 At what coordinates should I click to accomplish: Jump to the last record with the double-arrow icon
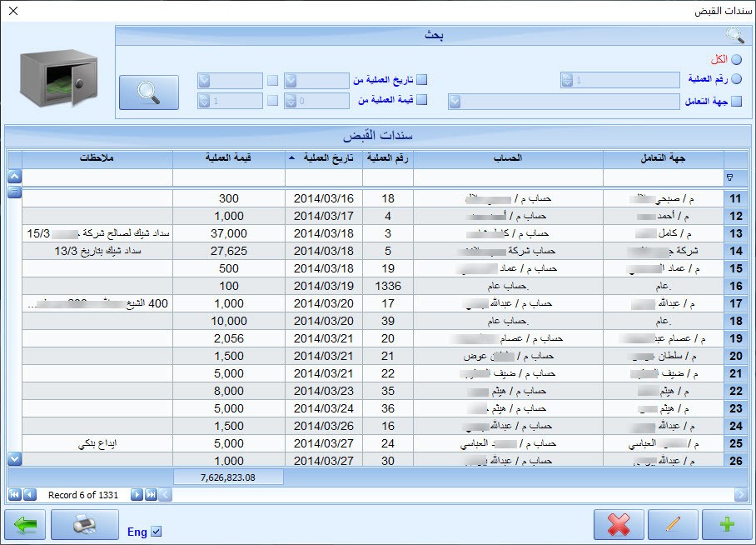click(x=151, y=495)
